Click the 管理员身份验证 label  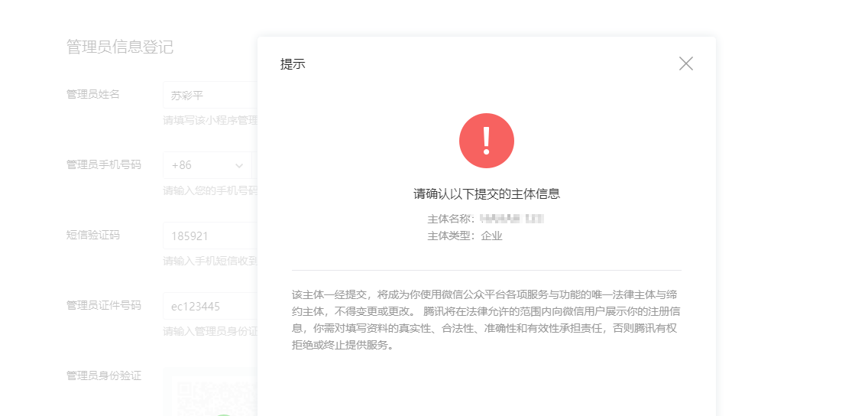pos(103,375)
